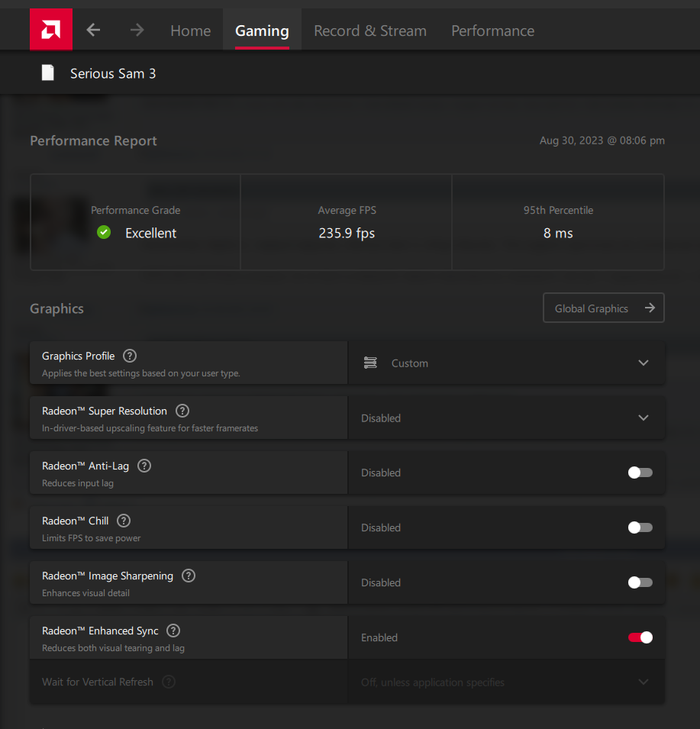Image resolution: width=700 pixels, height=729 pixels.
Task: Open help for Radeon Image Sharpening
Action: click(x=189, y=576)
